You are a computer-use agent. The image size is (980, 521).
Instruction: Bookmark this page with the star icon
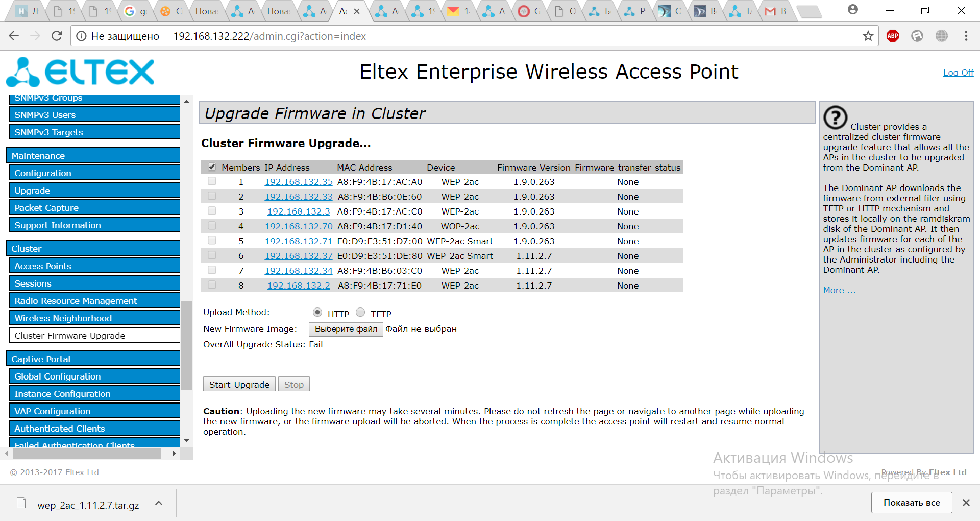[868, 36]
